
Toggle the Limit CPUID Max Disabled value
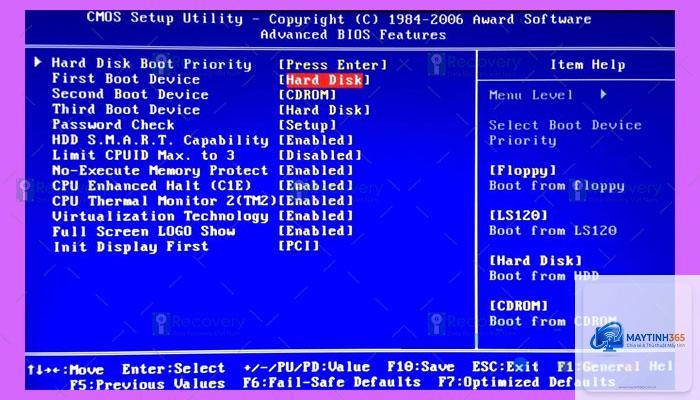tap(320, 155)
